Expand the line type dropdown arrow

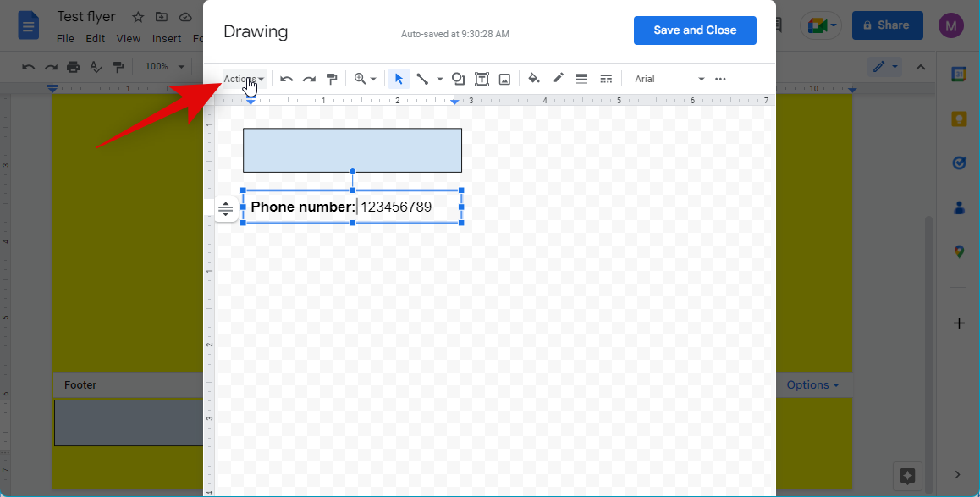[439, 79]
